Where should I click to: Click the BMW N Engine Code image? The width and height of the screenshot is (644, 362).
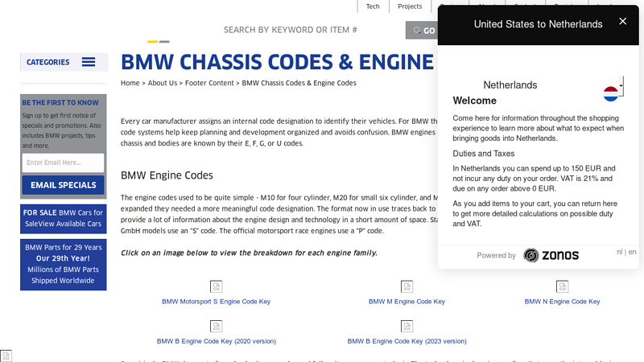click(x=562, y=286)
